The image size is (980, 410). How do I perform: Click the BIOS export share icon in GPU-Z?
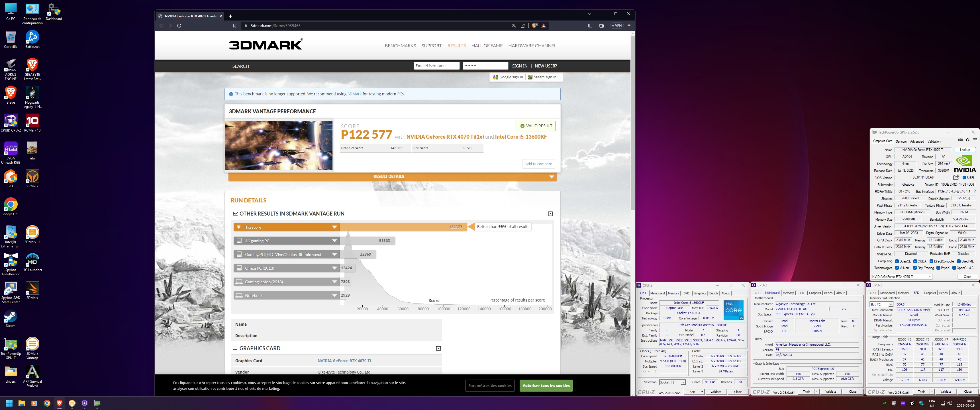click(956, 178)
